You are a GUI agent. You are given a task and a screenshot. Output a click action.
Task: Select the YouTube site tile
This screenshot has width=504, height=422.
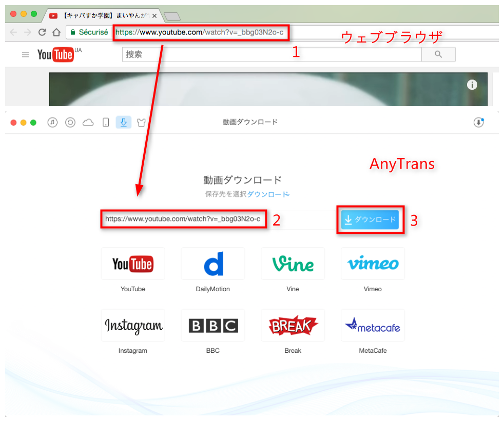point(133,264)
